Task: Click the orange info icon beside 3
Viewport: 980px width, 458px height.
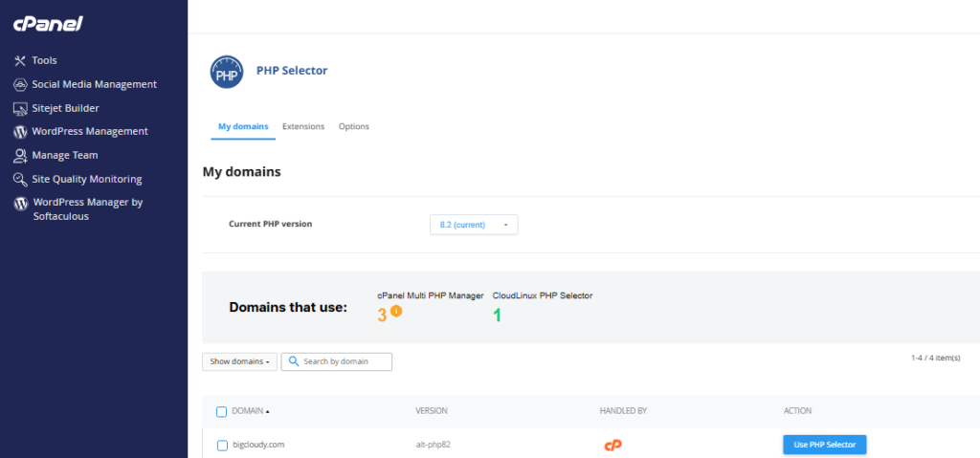Action: click(x=396, y=311)
